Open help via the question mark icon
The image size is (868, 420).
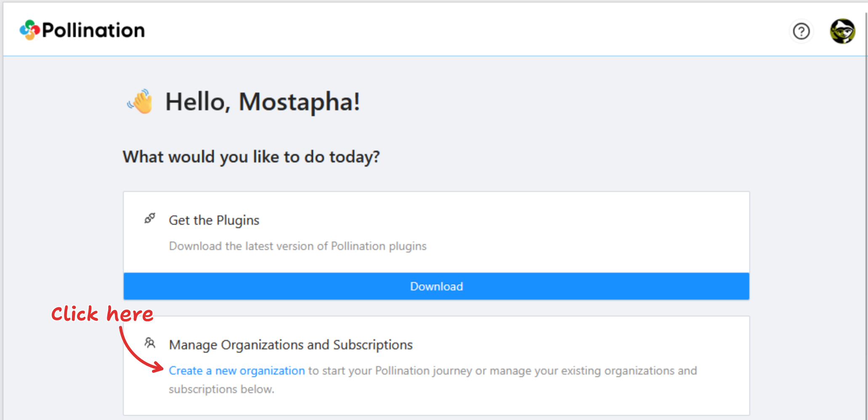pos(801,31)
